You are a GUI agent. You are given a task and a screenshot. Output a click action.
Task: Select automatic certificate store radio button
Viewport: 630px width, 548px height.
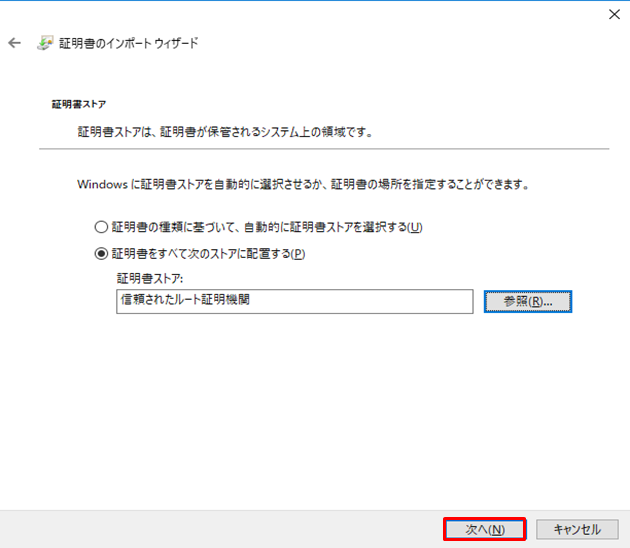tap(101, 227)
